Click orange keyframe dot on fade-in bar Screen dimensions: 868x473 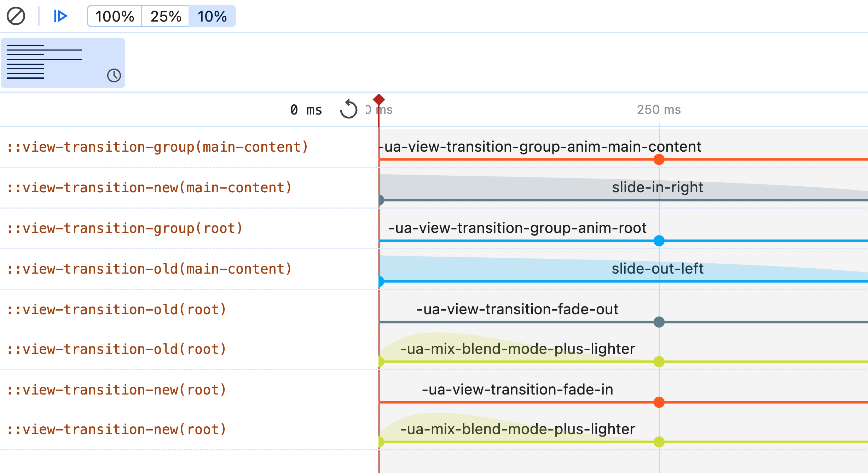click(659, 402)
